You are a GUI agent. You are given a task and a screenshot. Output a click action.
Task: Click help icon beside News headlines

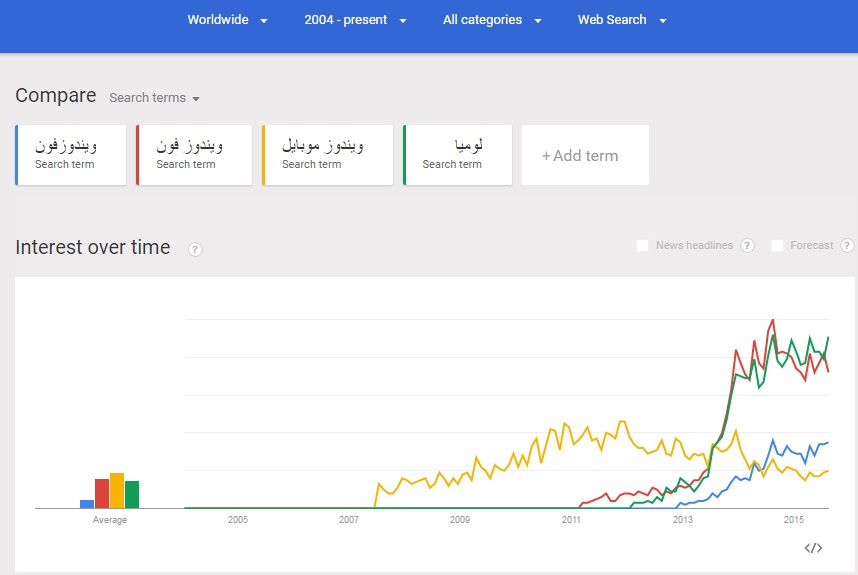coord(747,245)
